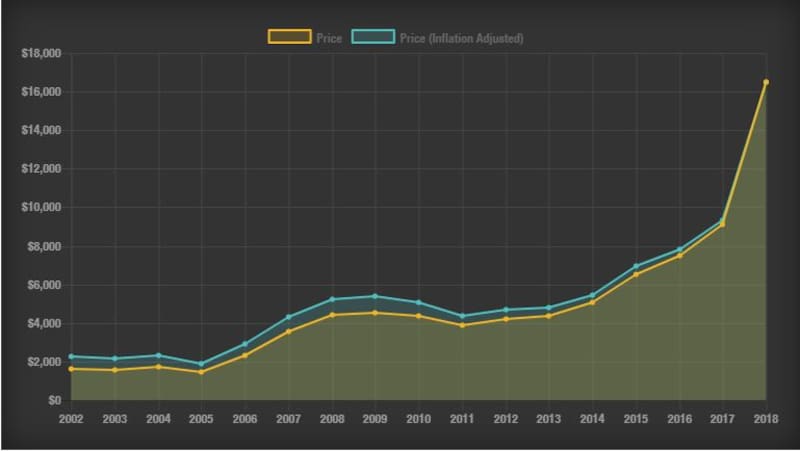Image resolution: width=800 pixels, height=451 pixels.
Task: Toggle the "Price" legend label text
Action: (x=329, y=38)
